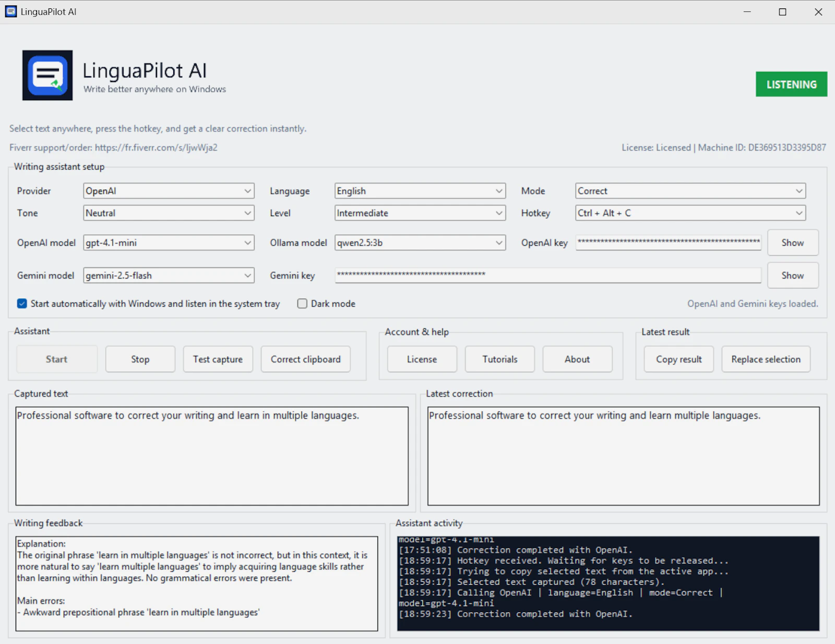Expand the Ollama model dropdown
This screenshot has height=644, width=835.
point(420,243)
